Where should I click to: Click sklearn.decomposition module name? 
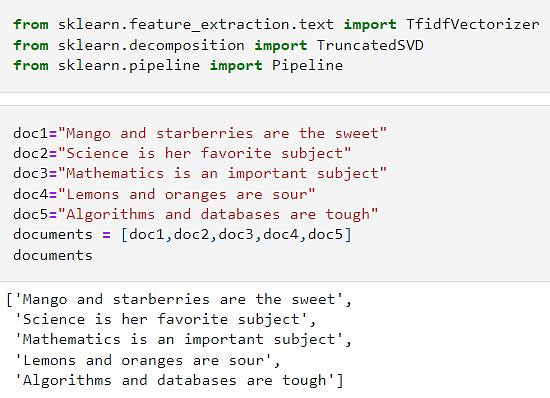[151, 46]
